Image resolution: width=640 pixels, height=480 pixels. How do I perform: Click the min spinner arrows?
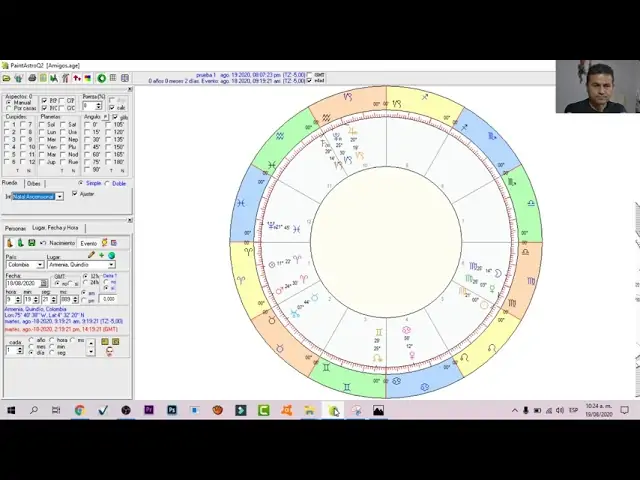[x=36, y=300]
